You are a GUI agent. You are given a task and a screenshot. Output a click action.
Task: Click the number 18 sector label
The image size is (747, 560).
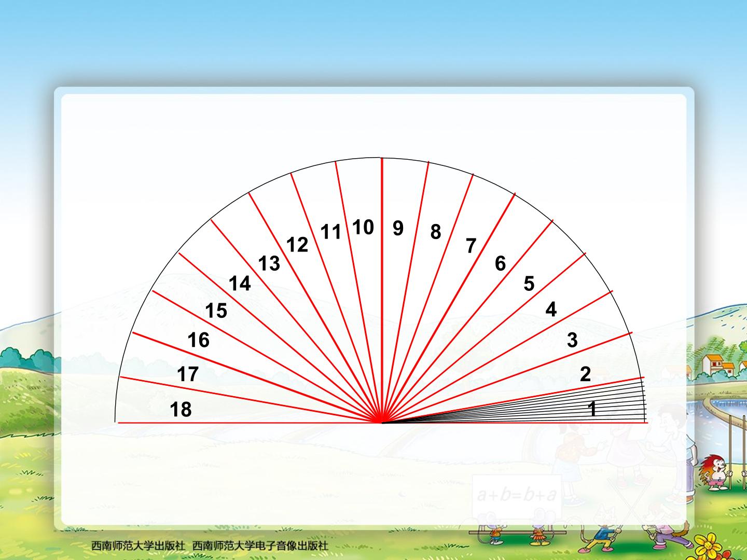(181, 410)
